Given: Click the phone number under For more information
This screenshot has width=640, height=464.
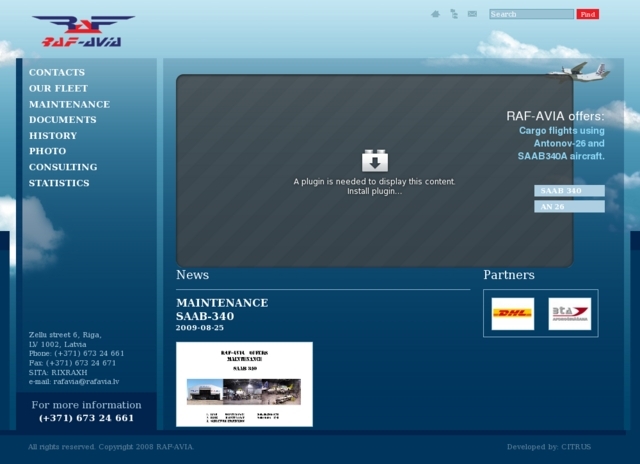Looking at the screenshot, I should 86,418.
